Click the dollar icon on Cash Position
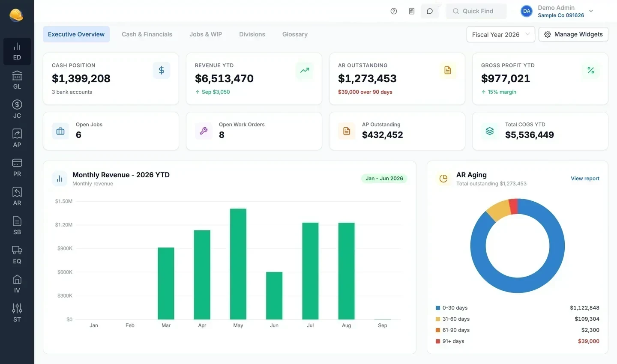Image resolution: width=617 pixels, height=364 pixels. 162,70
